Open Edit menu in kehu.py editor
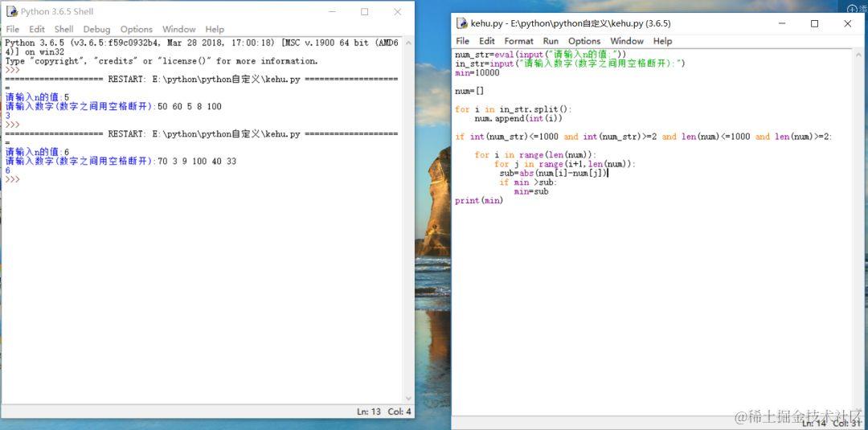 tap(486, 41)
